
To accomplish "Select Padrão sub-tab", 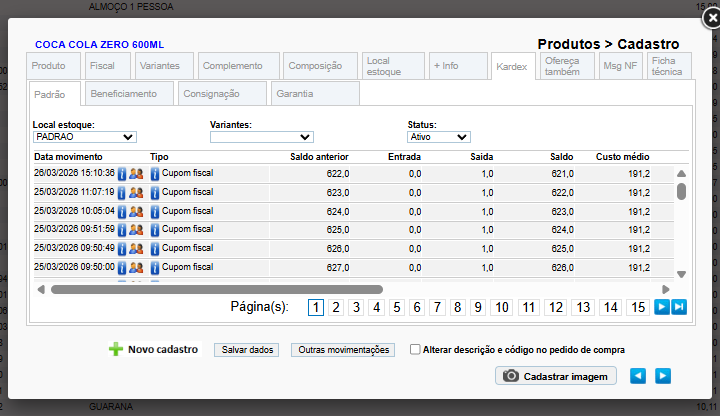I will click(55, 94).
